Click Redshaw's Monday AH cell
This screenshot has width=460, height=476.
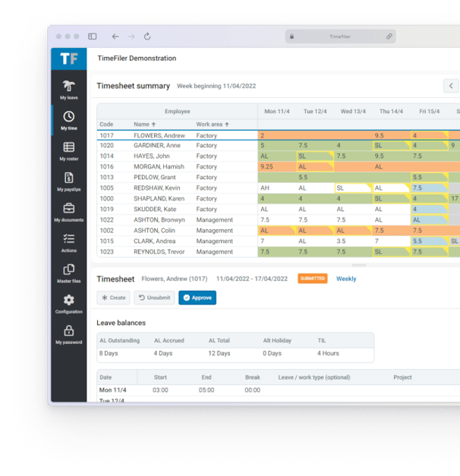[277, 188]
